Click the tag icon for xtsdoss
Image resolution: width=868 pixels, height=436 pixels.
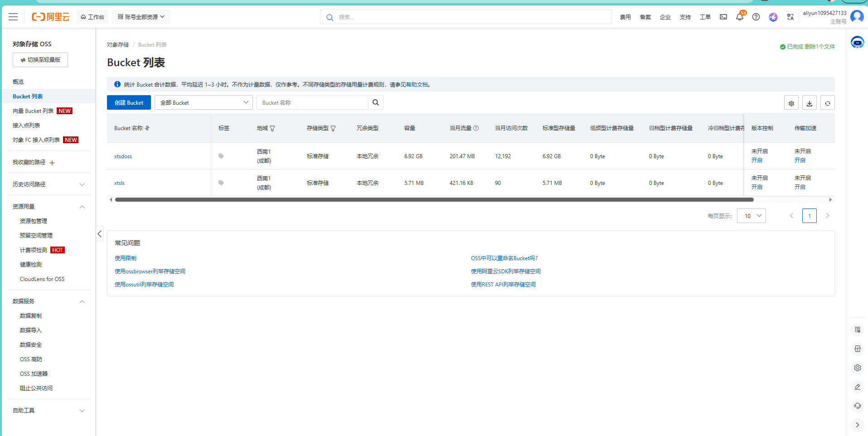point(221,156)
